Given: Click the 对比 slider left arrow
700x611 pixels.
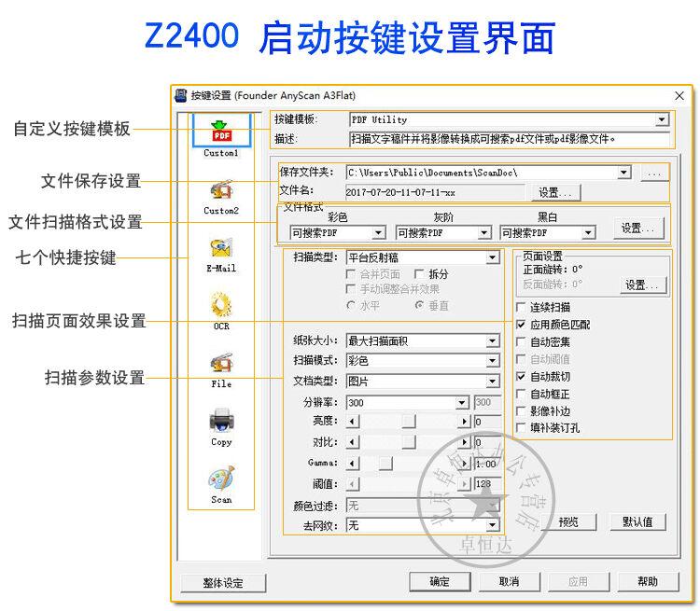Looking at the screenshot, I should tap(353, 442).
